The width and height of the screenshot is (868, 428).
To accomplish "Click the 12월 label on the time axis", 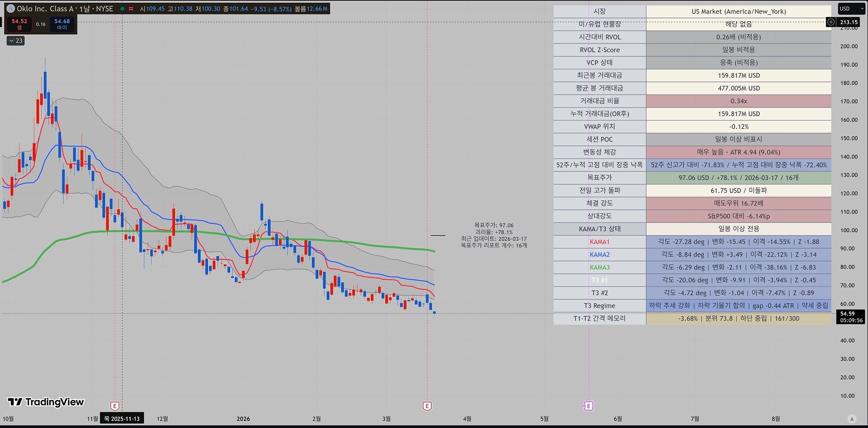I will pyautogui.click(x=162, y=419).
